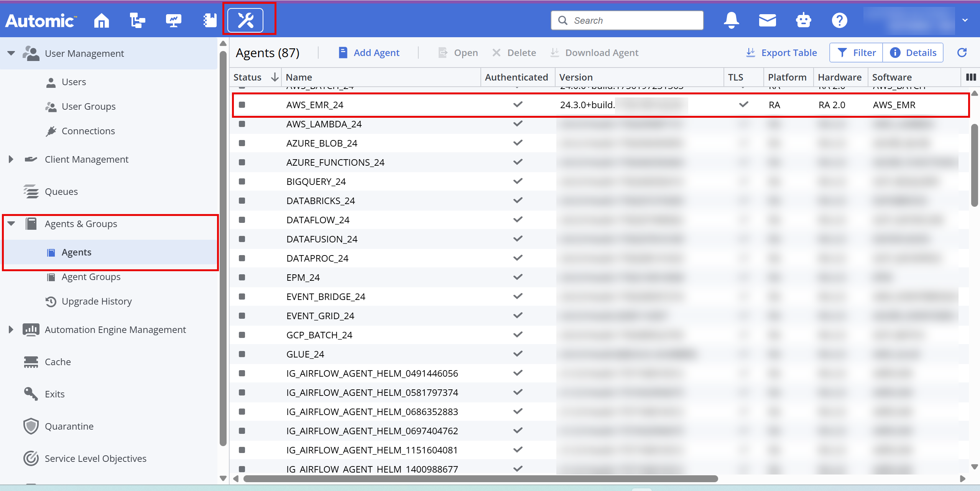Select Upgrade History in sidebar

click(97, 301)
